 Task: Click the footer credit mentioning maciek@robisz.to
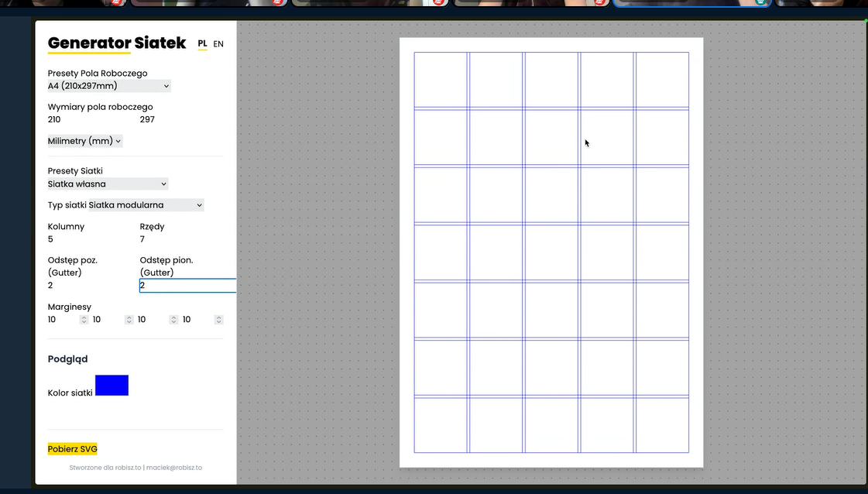136,468
